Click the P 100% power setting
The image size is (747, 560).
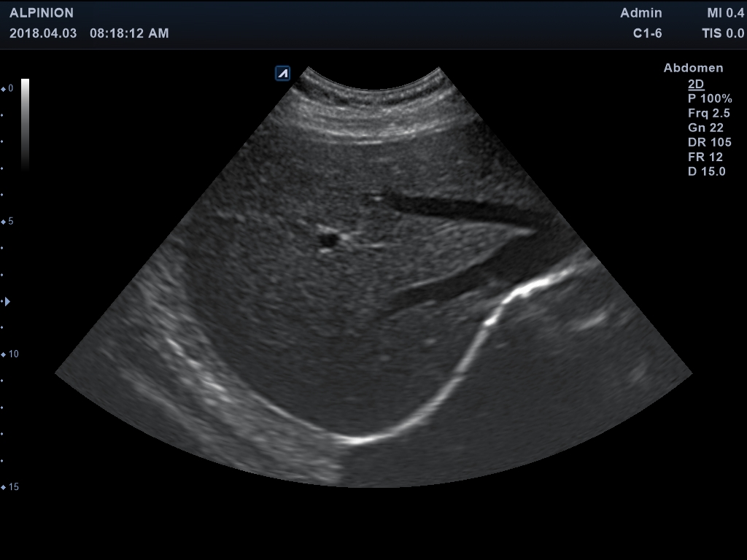click(709, 98)
